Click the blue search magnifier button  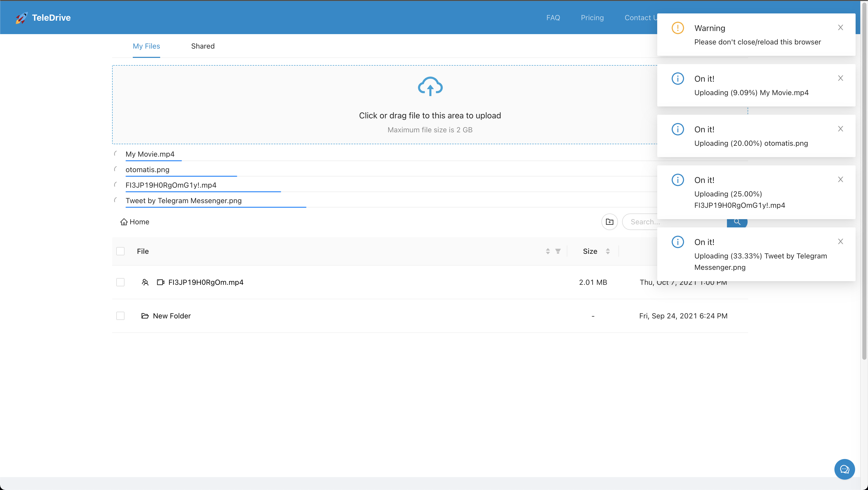[737, 223]
